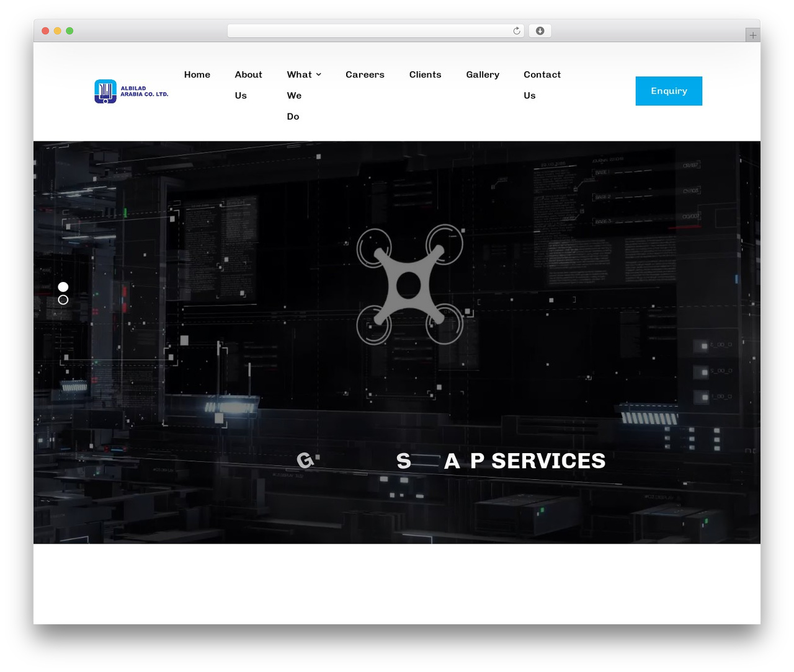The image size is (794, 672).
Task: Click the SERVICES headline text
Action: 548,461
